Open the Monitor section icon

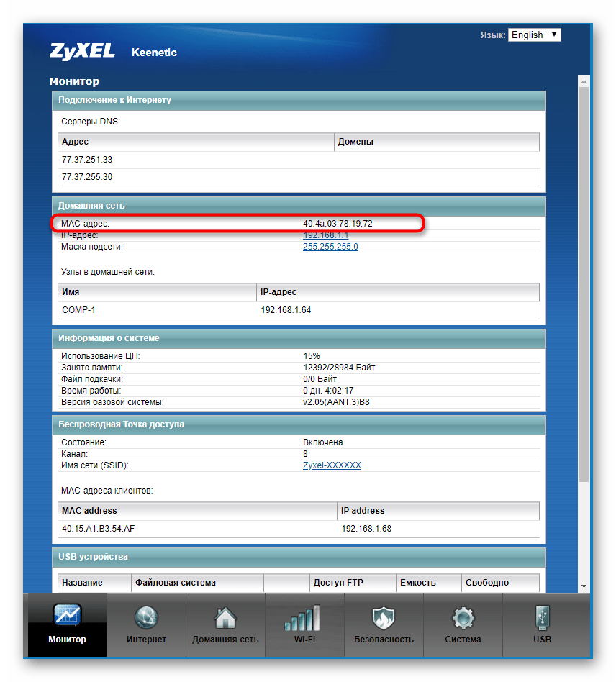pos(67,617)
